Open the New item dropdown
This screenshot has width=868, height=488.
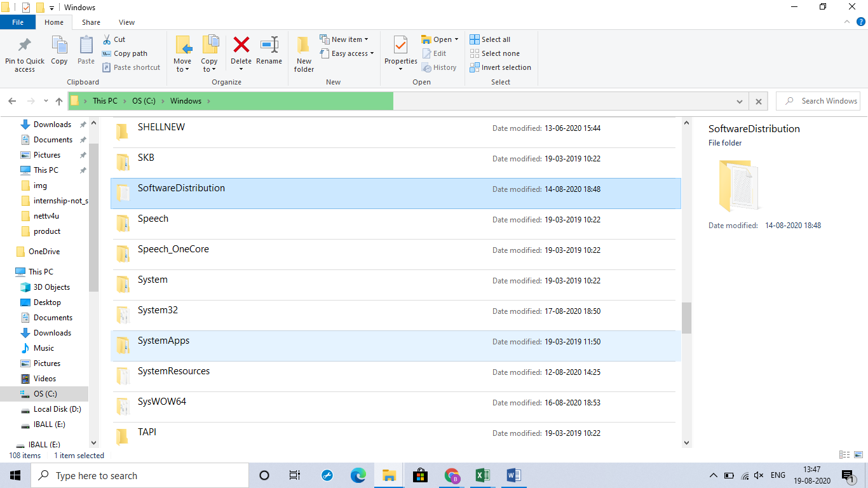pos(346,39)
